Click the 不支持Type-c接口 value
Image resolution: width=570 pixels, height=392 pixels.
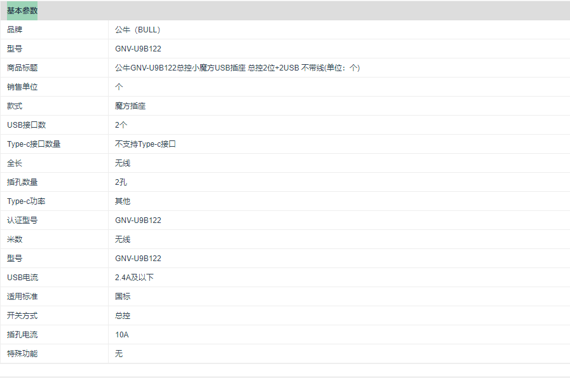(x=145, y=144)
